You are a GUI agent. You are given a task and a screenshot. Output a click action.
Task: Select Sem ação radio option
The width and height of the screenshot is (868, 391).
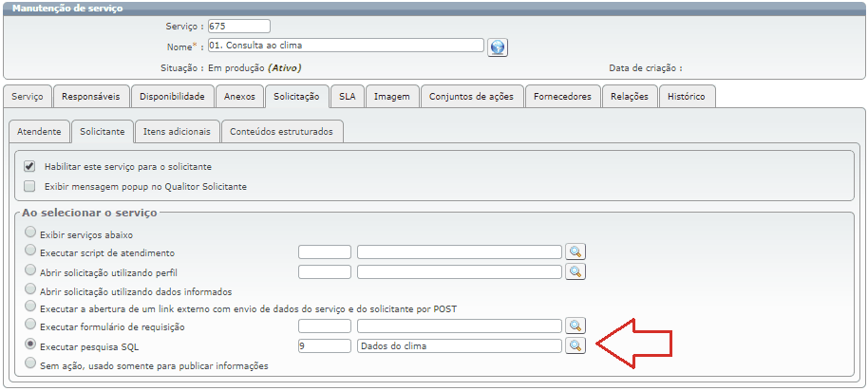coord(32,363)
